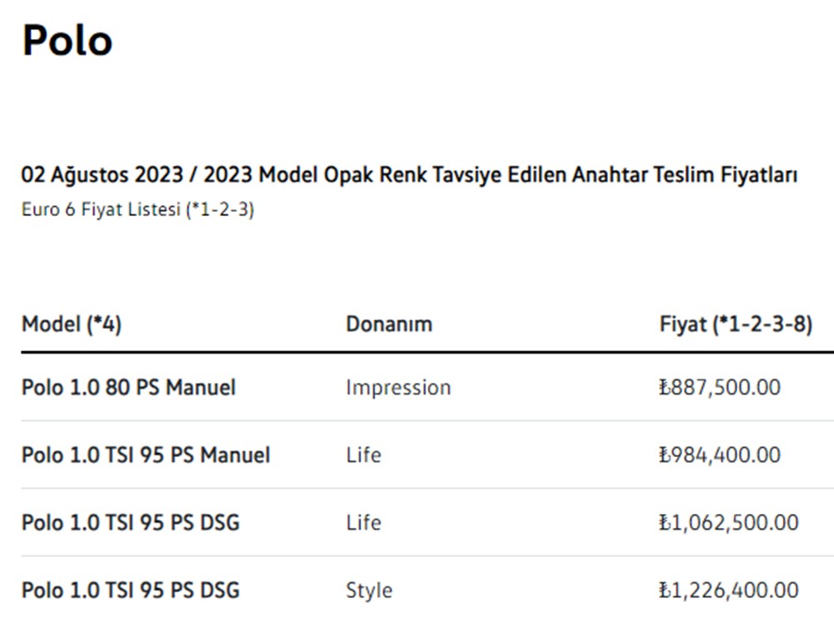Click the Life trim for TSI DSG
The height and width of the screenshot is (644, 834).
[x=364, y=523]
